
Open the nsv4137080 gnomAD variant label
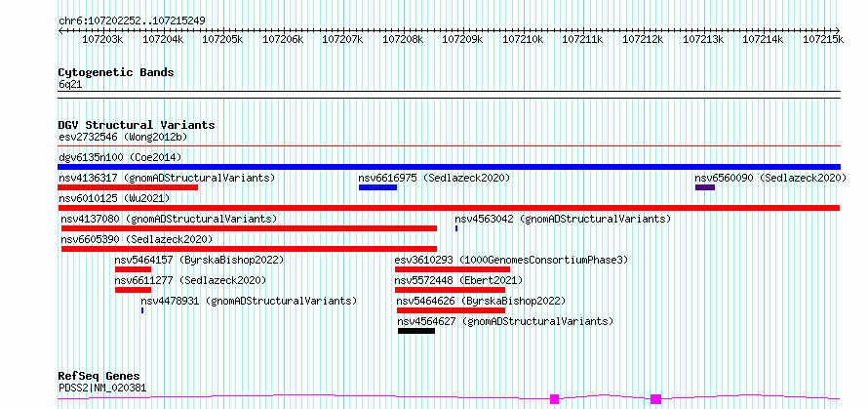tap(169, 219)
